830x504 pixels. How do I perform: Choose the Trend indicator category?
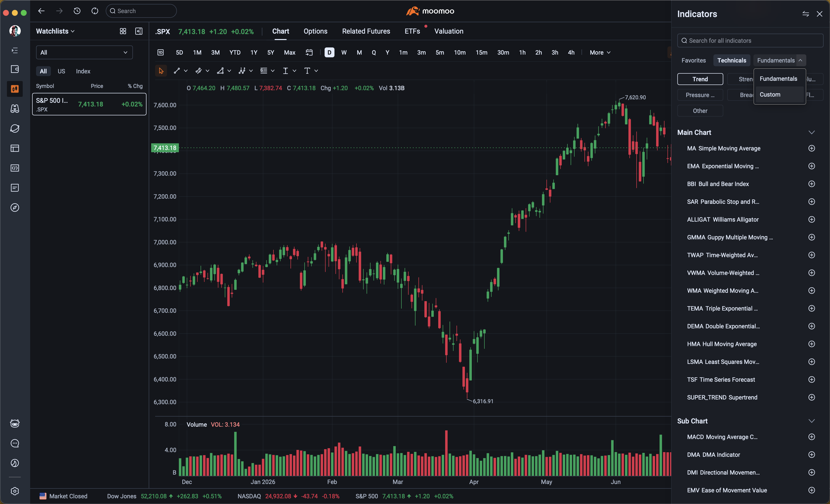(700, 79)
